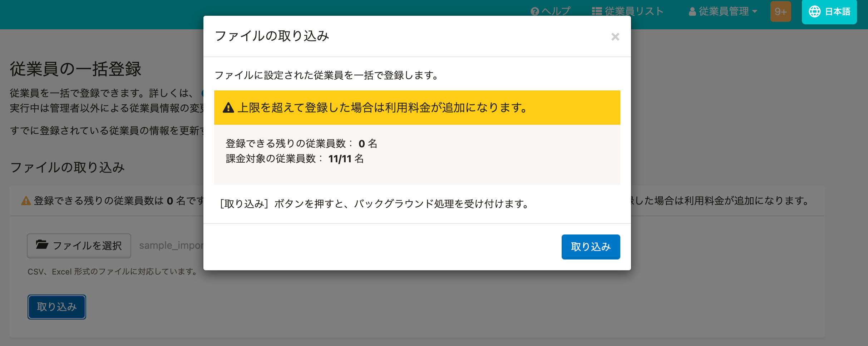Image resolution: width=868 pixels, height=346 pixels.
Task: Click the ファイルを選択 file picker button
Action: [79, 246]
